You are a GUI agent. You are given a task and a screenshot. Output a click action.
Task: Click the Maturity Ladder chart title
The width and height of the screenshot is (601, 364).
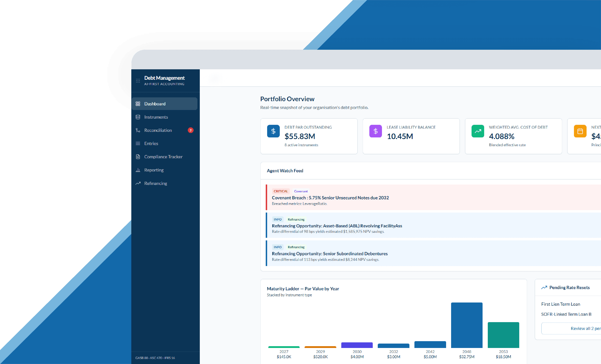click(303, 289)
